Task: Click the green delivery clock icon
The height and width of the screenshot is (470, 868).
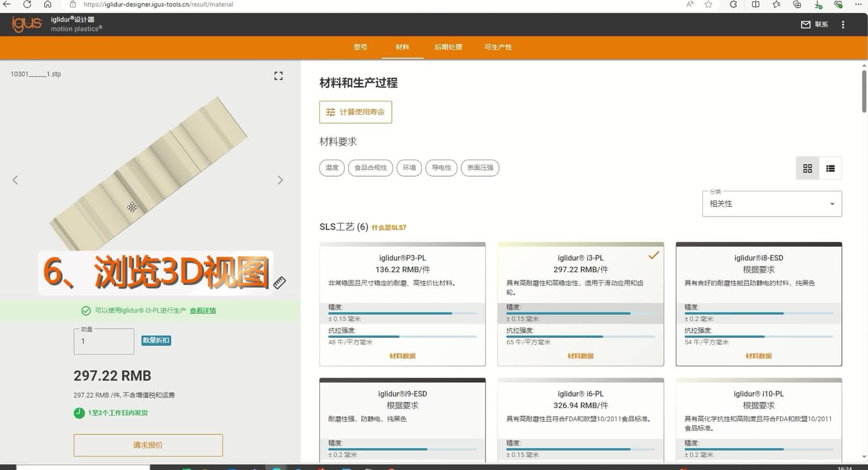Action: (x=79, y=413)
